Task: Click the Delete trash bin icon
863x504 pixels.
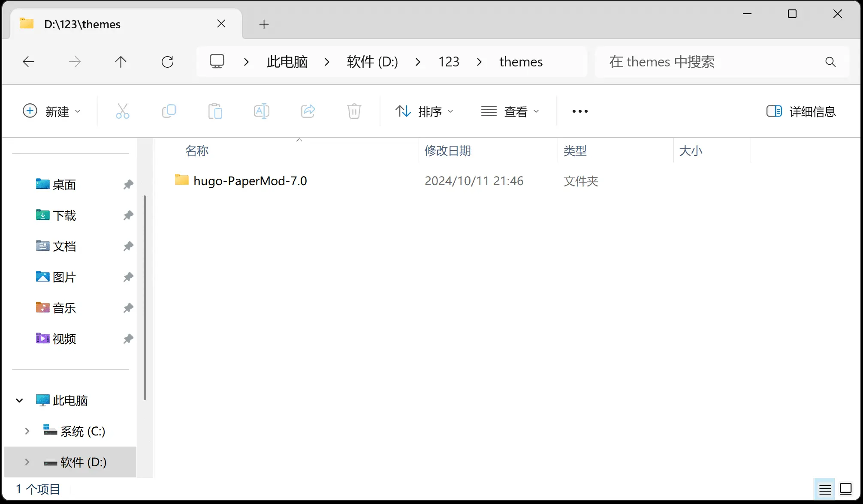Action: tap(354, 111)
